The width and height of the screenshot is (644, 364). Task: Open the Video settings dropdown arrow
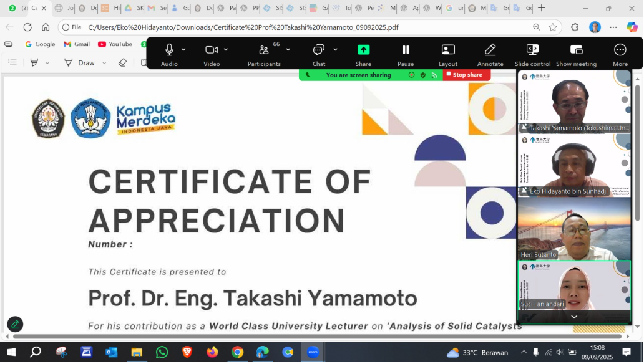pyautogui.click(x=225, y=49)
